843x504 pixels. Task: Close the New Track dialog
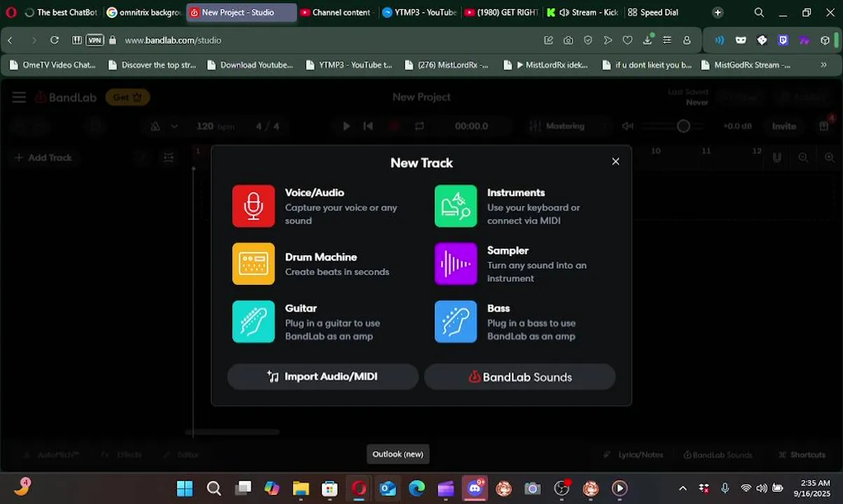coord(615,161)
